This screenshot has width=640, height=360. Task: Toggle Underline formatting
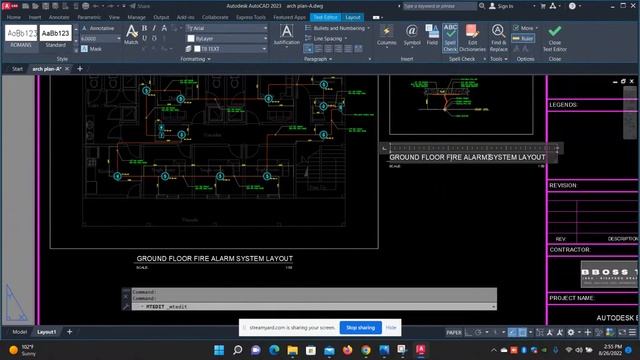pos(144,38)
